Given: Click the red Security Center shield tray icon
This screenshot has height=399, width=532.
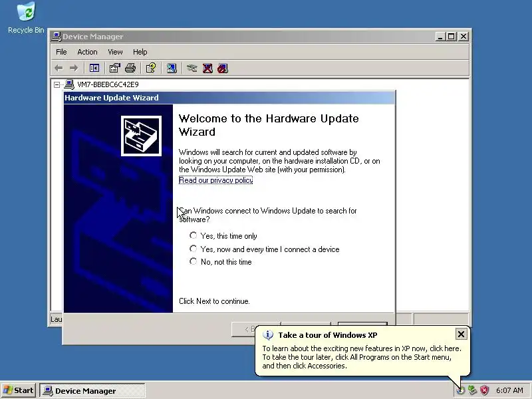Looking at the screenshot, I should coord(485,390).
